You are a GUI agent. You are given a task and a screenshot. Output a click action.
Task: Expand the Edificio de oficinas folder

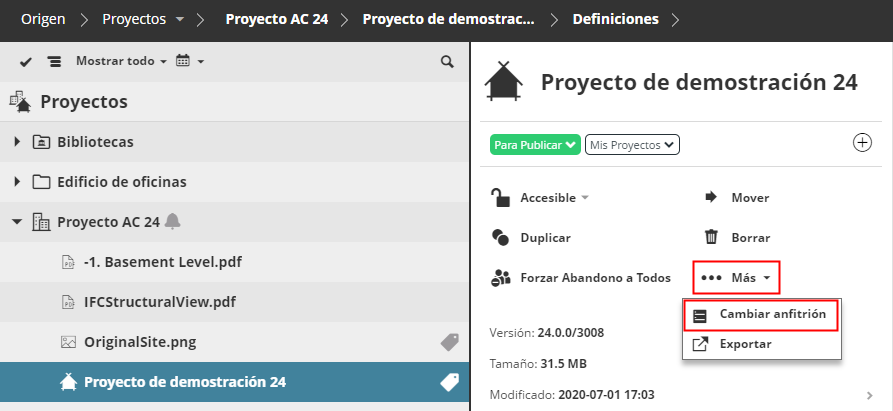pyautogui.click(x=17, y=182)
